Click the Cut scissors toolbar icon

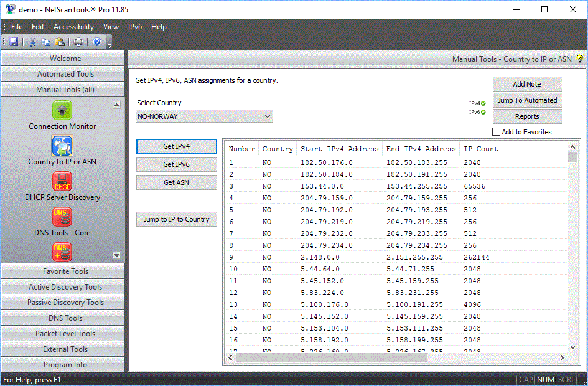pyautogui.click(x=32, y=42)
